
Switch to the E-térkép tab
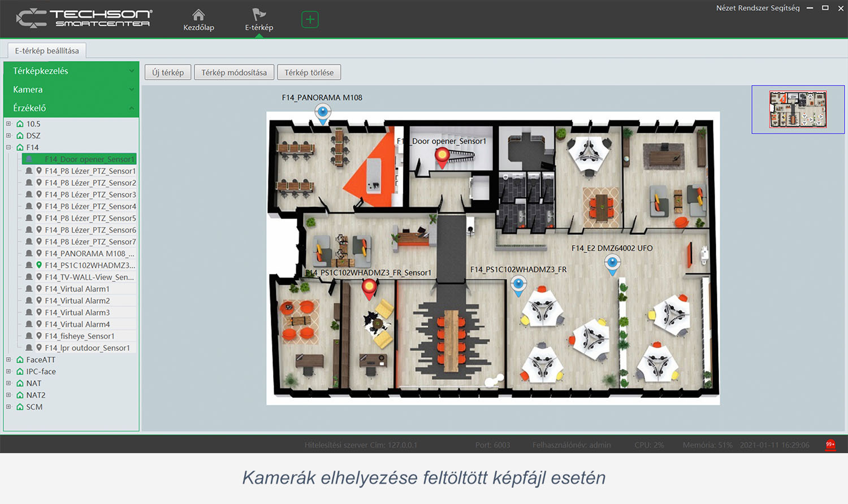coord(259,20)
